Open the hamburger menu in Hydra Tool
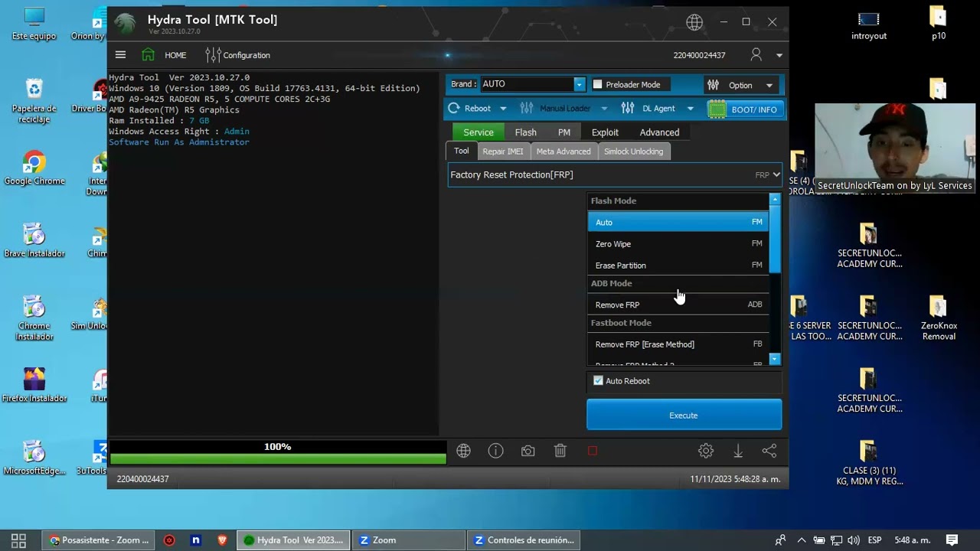Image resolution: width=980 pixels, height=551 pixels. pos(120,55)
